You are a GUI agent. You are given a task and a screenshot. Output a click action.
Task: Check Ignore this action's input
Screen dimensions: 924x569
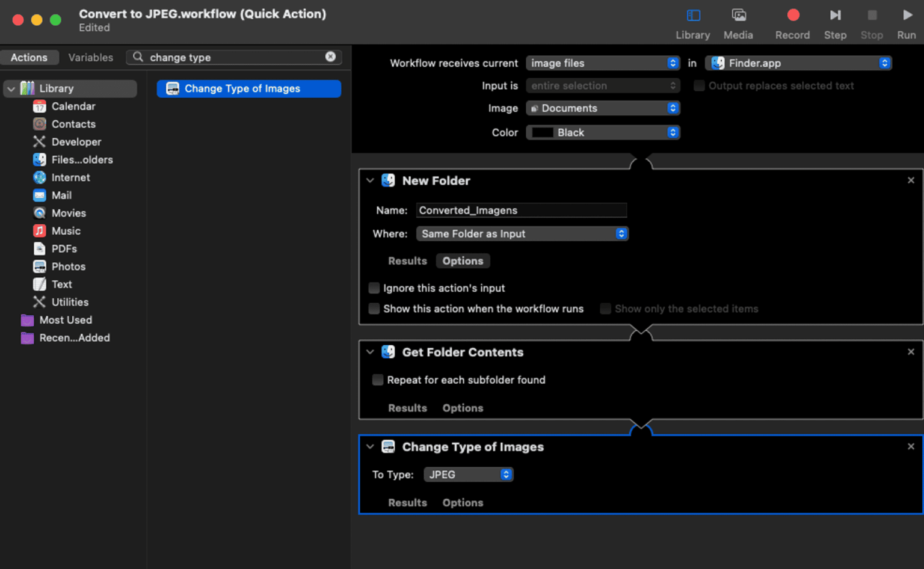coord(374,288)
